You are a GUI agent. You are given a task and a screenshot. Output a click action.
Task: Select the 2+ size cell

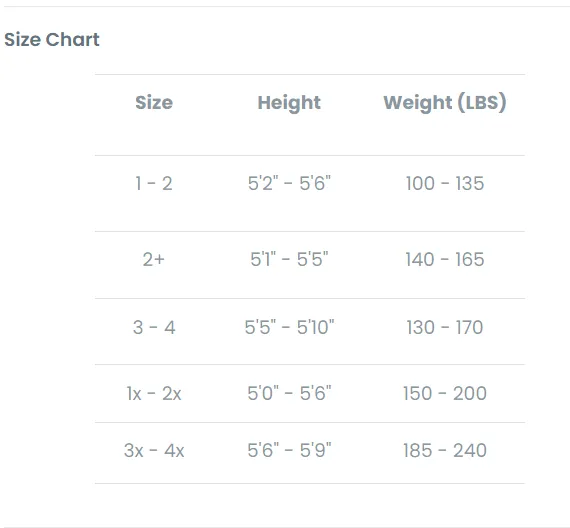pos(154,259)
